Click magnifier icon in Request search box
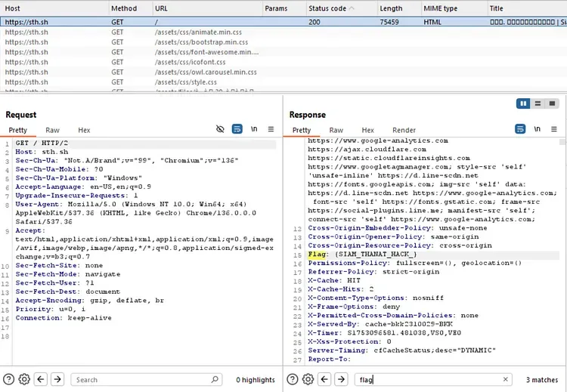The width and height of the screenshot is (567, 392). point(215,379)
